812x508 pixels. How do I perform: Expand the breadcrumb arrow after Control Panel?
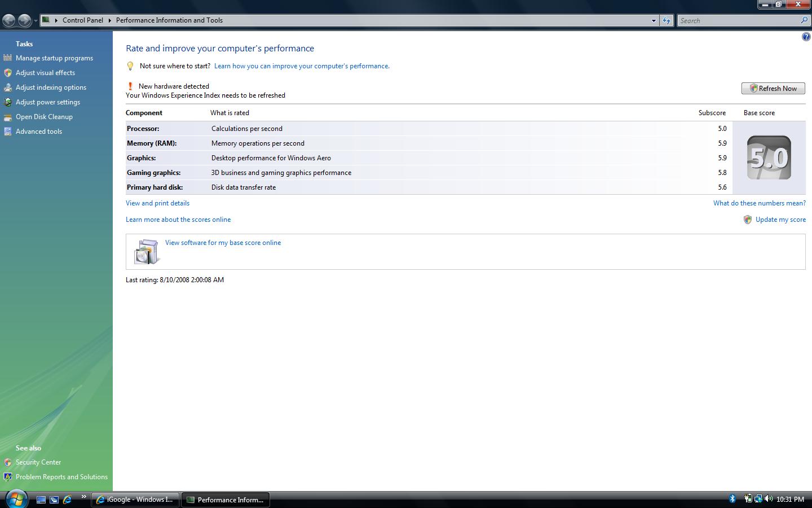pyautogui.click(x=110, y=20)
